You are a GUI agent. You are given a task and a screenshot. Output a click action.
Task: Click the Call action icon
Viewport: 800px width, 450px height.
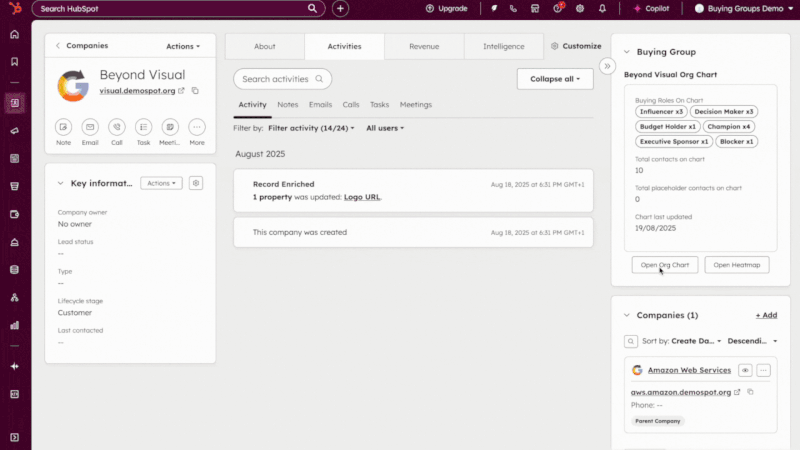point(117,127)
